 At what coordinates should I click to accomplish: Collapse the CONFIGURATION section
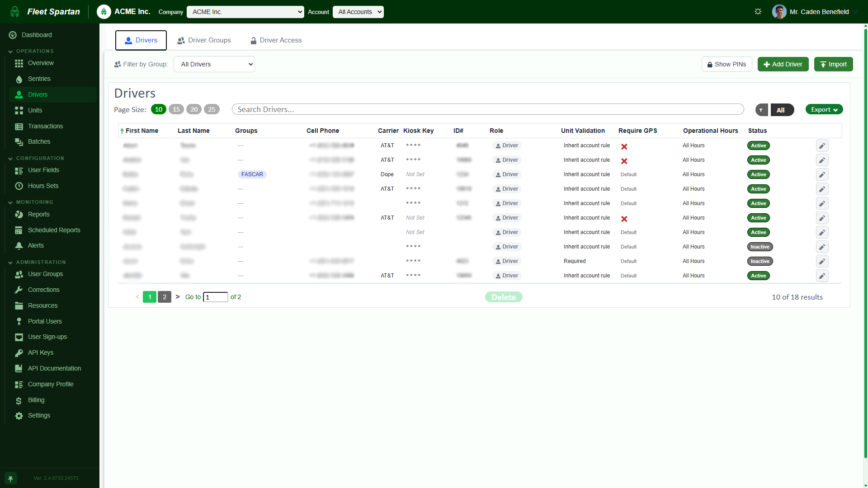[x=36, y=158]
